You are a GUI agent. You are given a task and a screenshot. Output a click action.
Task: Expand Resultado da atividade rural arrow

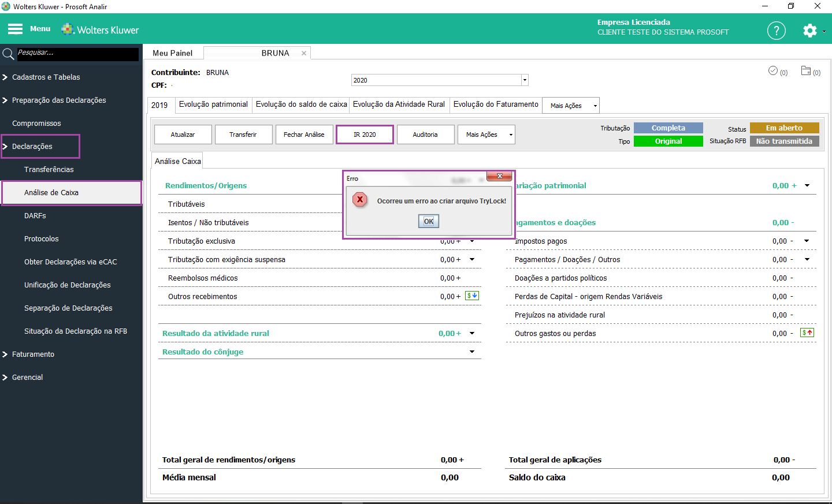pyautogui.click(x=472, y=333)
